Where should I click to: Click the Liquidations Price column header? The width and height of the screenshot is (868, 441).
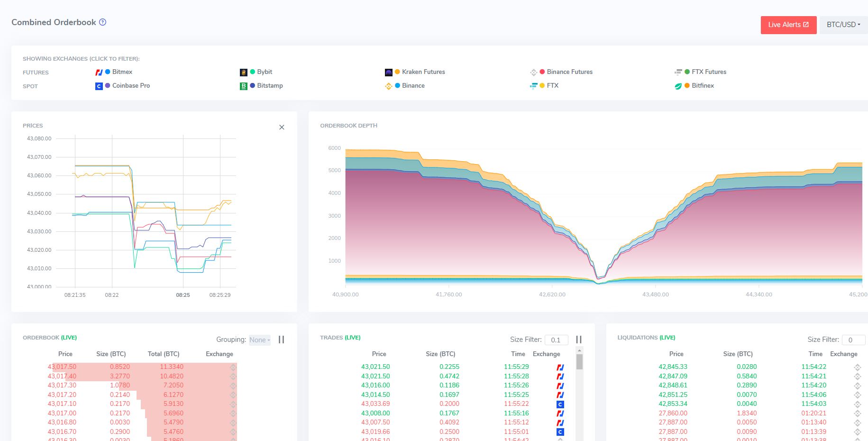(x=676, y=354)
